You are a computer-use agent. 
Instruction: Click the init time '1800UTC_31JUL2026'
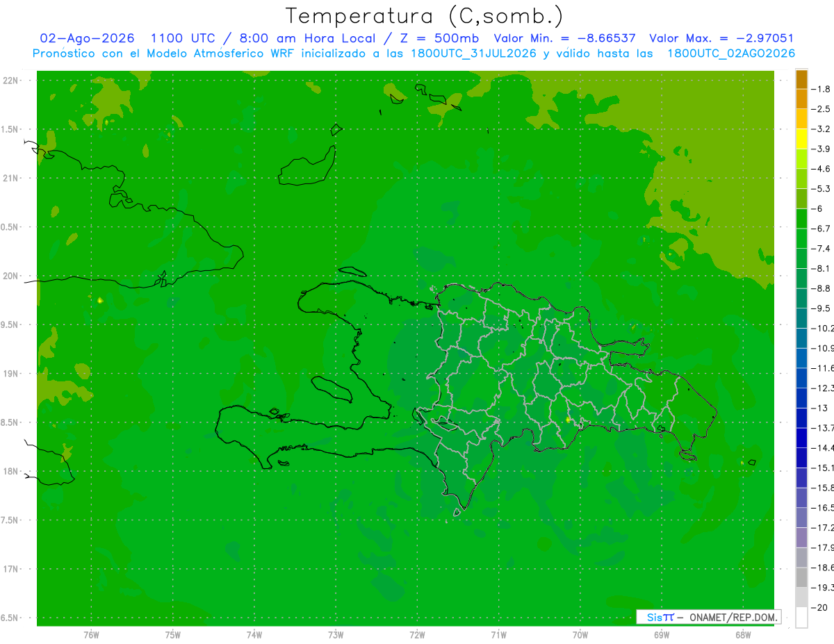pyautogui.click(x=475, y=53)
